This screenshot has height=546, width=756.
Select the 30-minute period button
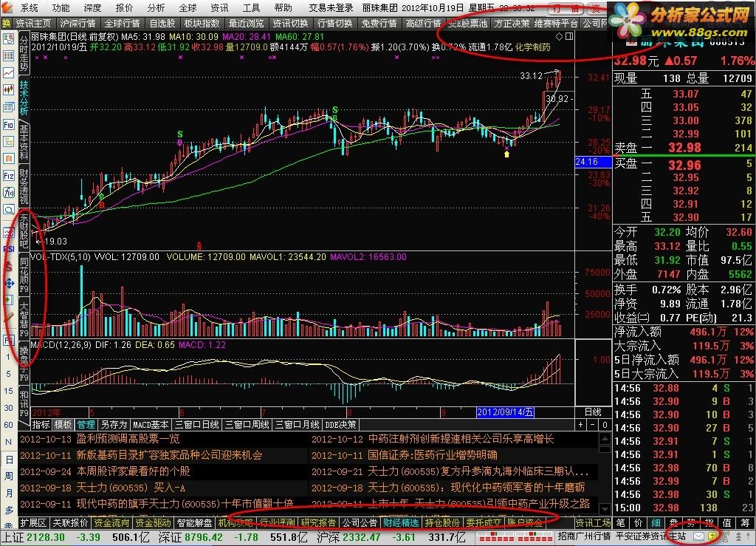point(8,408)
